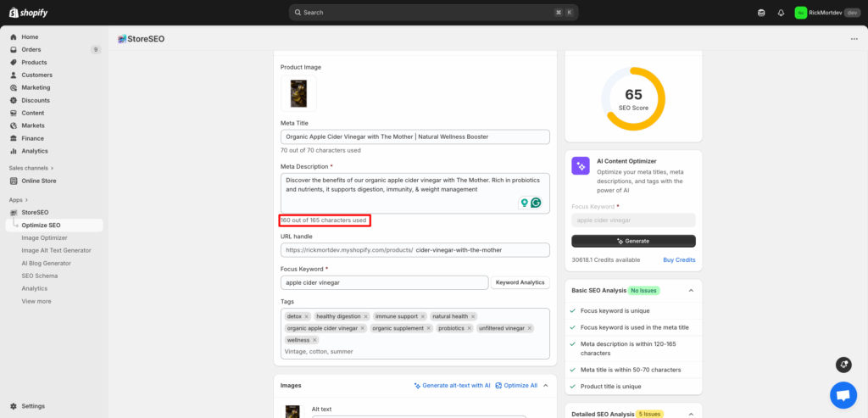Open the Grammarly icon in Meta Description
The image size is (868, 418).
(536, 203)
